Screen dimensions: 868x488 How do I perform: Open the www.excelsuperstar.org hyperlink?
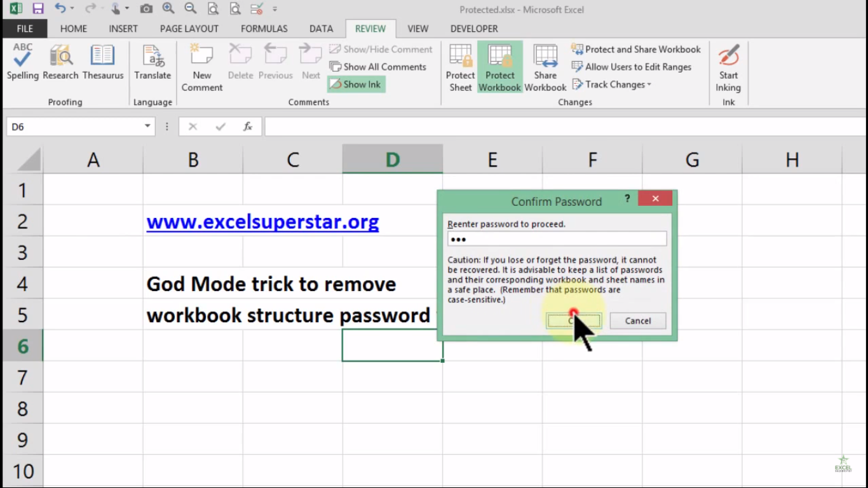[262, 222]
